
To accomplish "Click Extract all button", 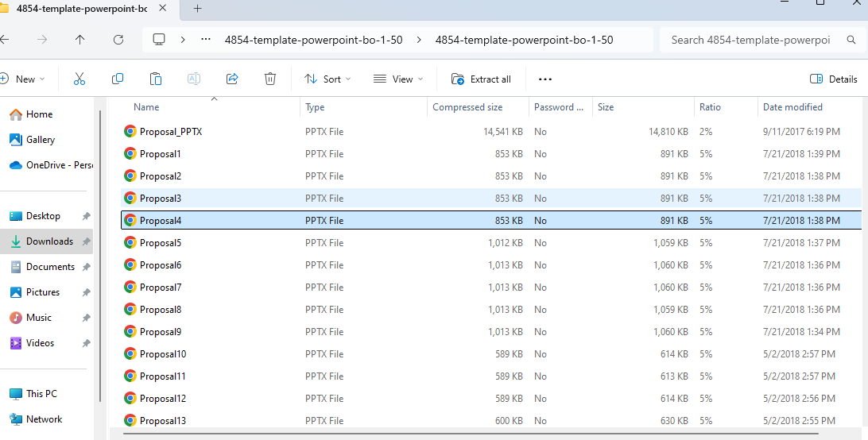I will [x=481, y=79].
